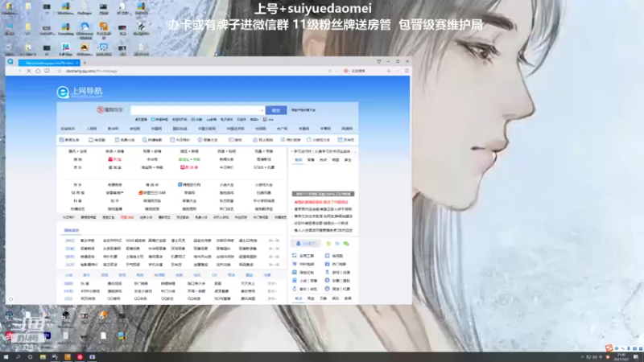The width and height of the screenshot is (644, 362).
Task: Click the yellow star icon beside QQ login
Action: 328,244
